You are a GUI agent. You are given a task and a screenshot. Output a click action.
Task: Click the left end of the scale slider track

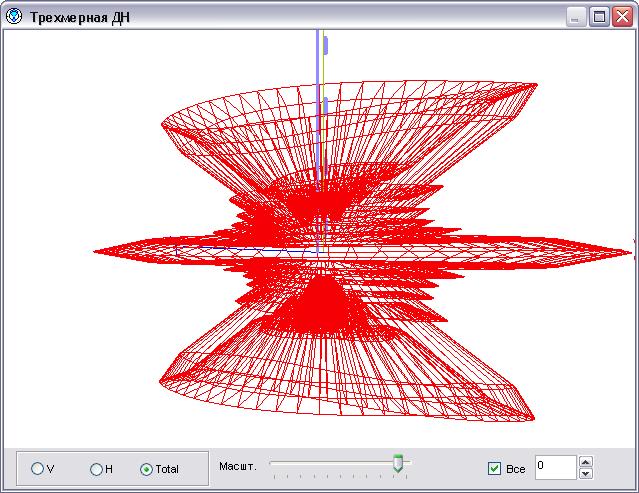point(274,463)
